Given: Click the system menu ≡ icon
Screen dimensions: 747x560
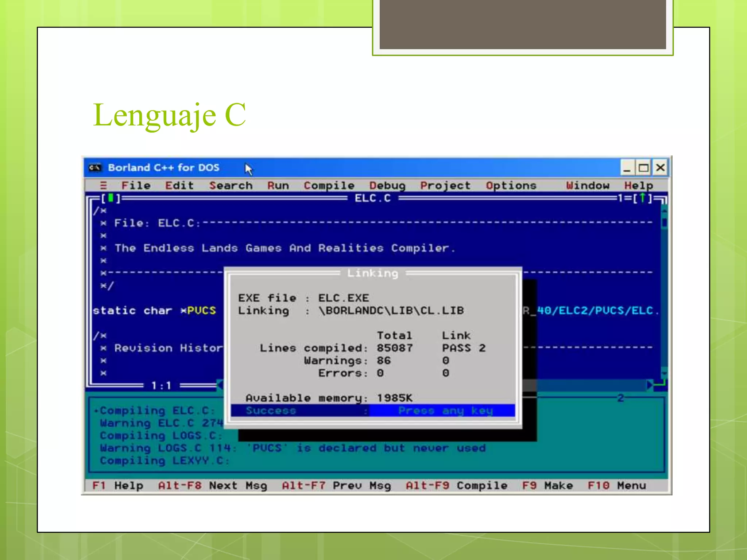Looking at the screenshot, I should coord(103,186).
